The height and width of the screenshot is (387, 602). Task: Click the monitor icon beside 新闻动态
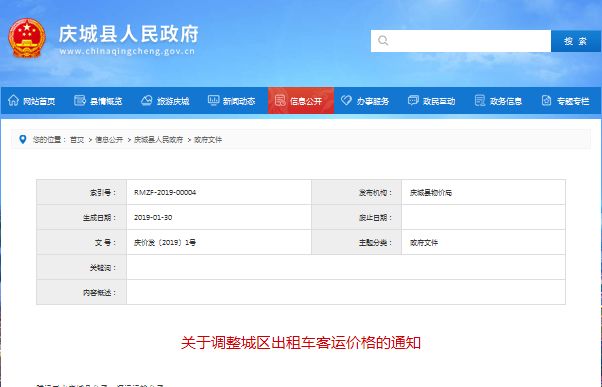(213, 101)
